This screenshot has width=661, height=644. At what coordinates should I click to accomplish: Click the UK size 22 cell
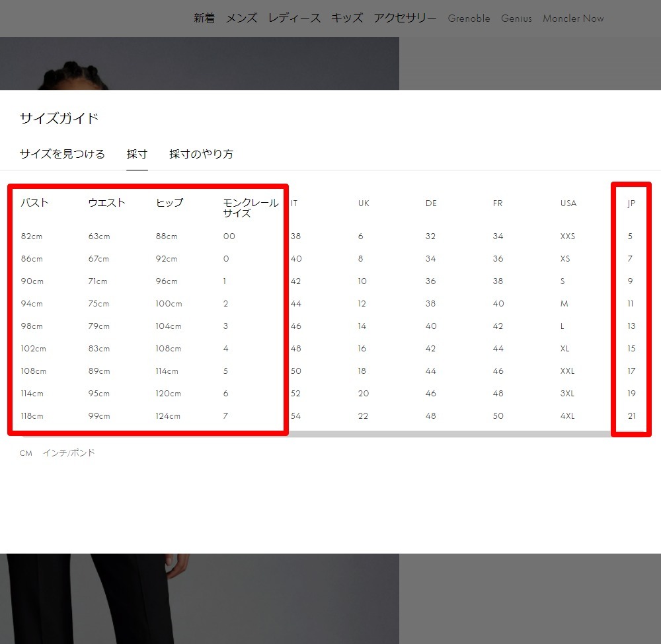pos(363,415)
